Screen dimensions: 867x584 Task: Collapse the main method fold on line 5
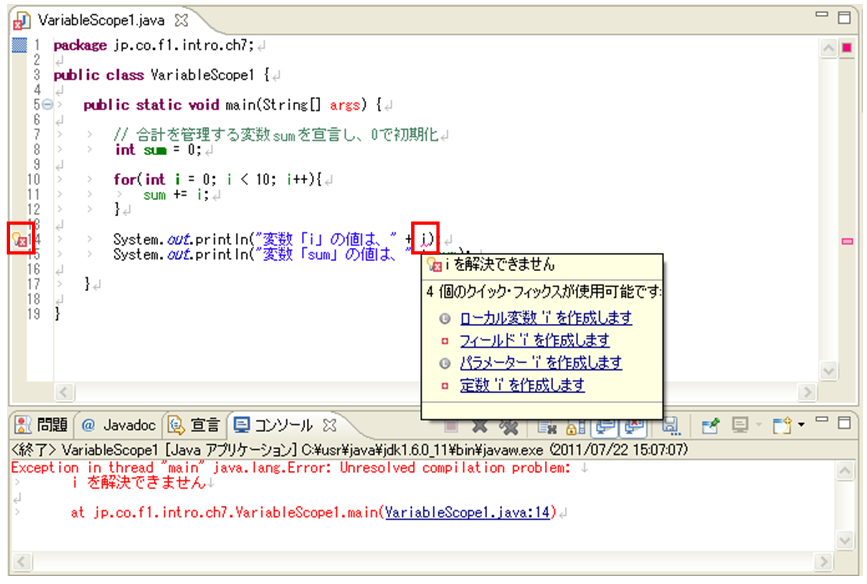pos(47,104)
